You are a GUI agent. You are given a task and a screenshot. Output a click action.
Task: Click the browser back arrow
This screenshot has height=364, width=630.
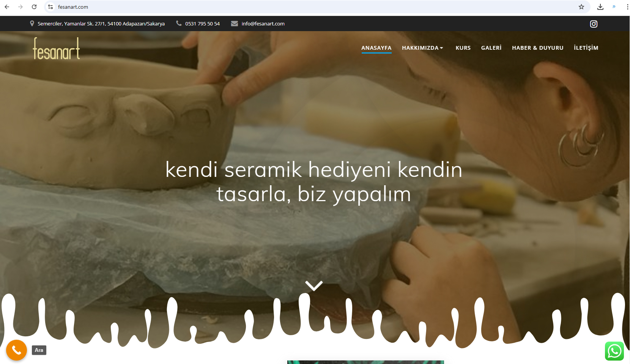7,7
